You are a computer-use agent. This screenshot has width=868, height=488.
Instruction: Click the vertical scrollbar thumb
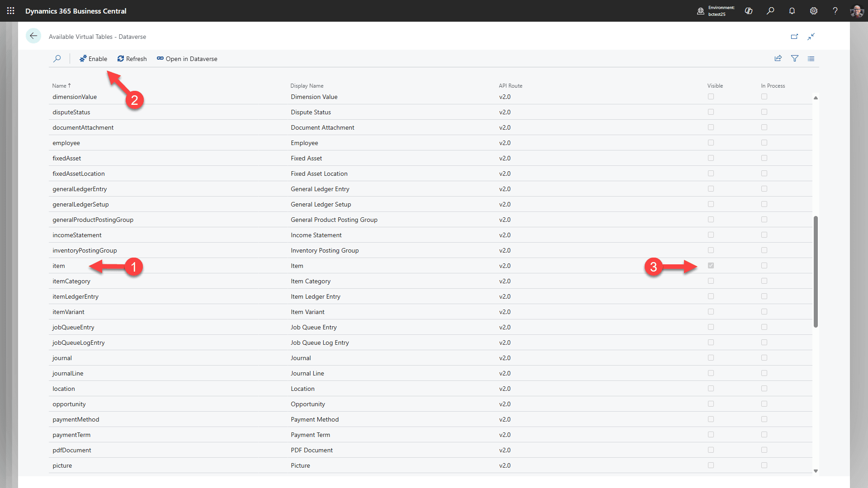click(816, 271)
